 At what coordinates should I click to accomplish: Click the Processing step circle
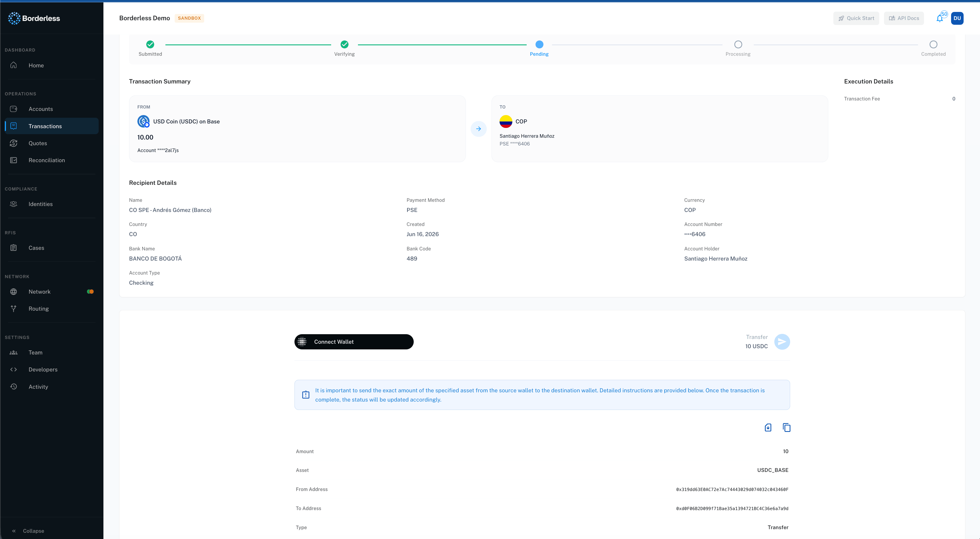tap(738, 44)
